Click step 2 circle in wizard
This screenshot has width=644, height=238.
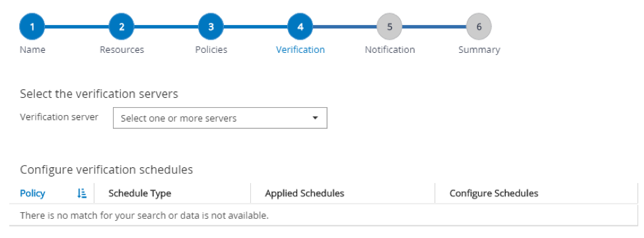pos(122,26)
